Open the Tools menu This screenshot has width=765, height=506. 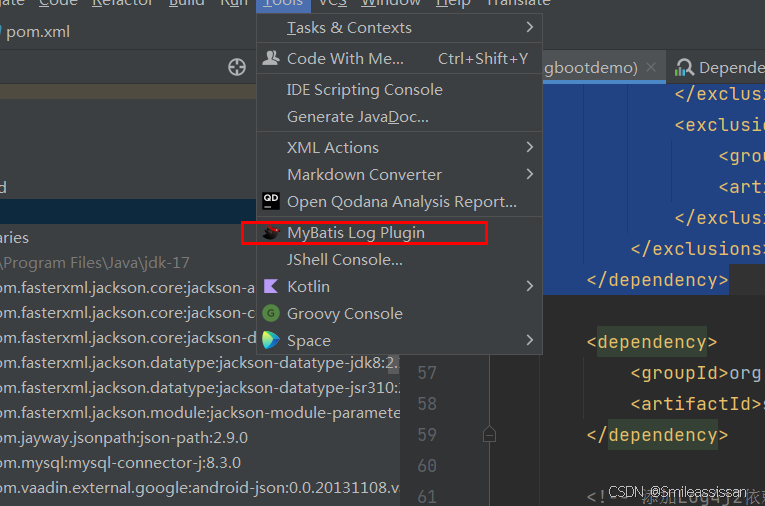tap(283, 3)
